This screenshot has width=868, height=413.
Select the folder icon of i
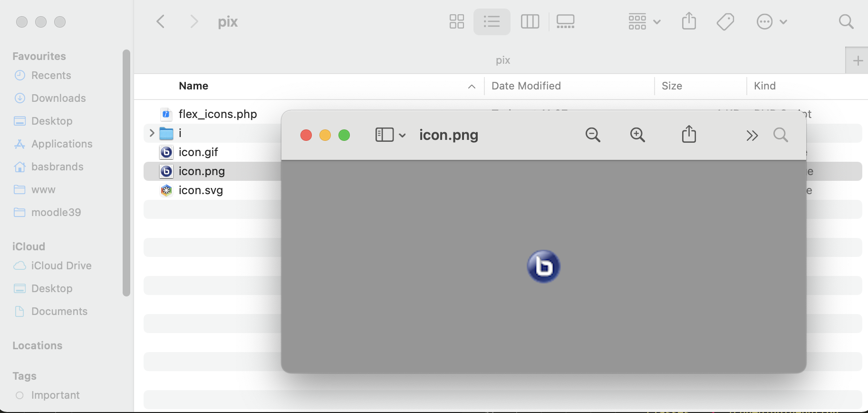pos(166,133)
